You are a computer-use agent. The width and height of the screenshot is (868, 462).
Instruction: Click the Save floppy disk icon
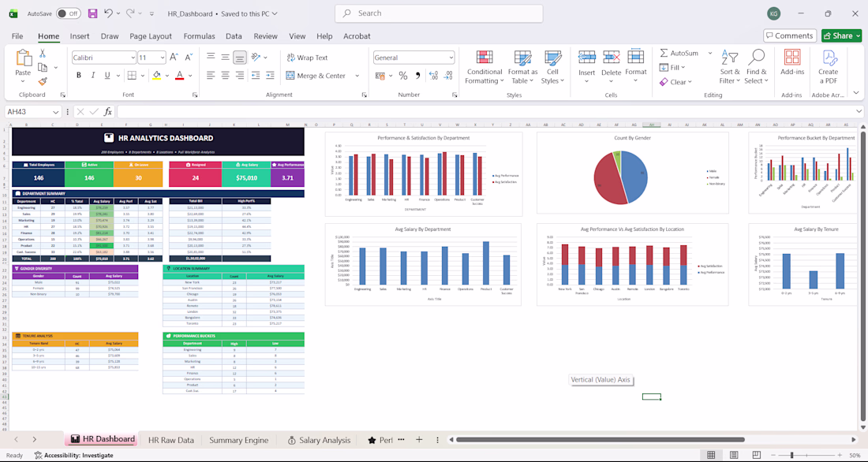point(92,13)
